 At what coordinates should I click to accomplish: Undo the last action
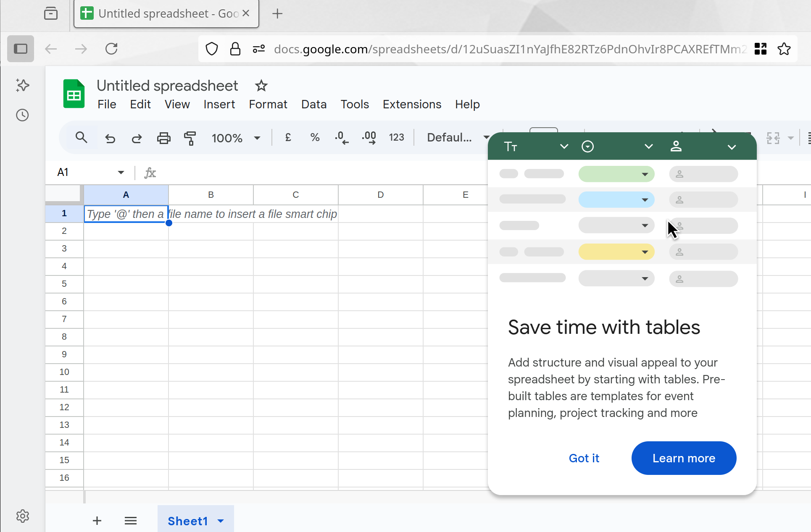pyautogui.click(x=110, y=138)
